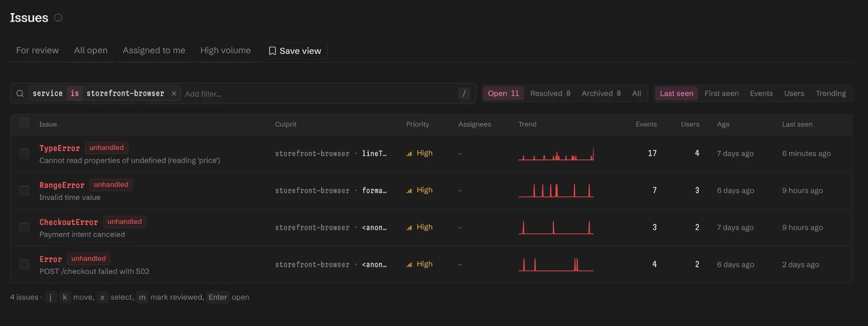Open the TypeError issue
The width and height of the screenshot is (868, 326).
[60, 148]
